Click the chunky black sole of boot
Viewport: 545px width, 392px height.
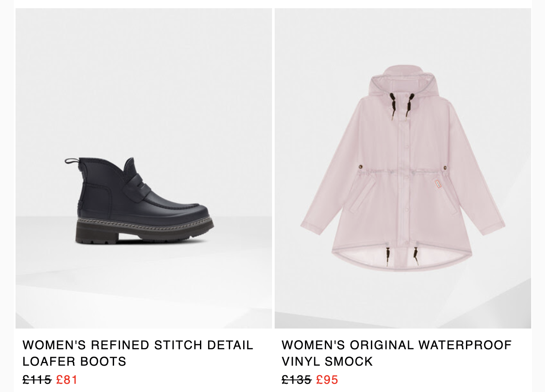(143, 234)
